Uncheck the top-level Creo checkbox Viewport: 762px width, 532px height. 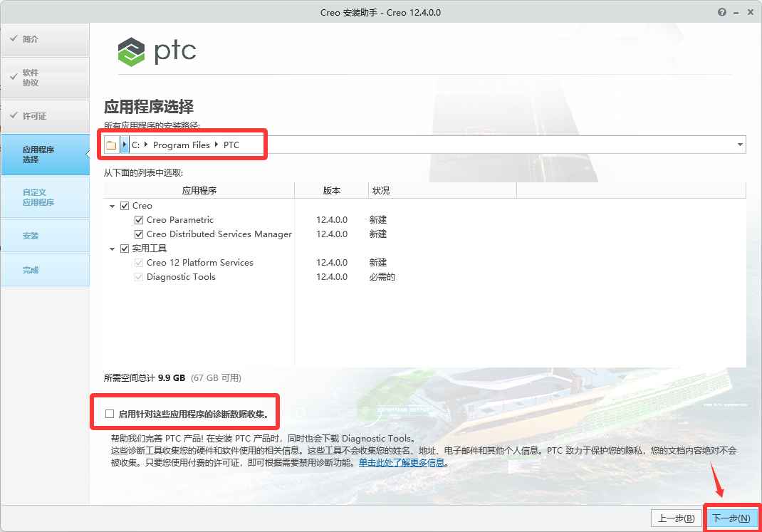click(x=125, y=205)
